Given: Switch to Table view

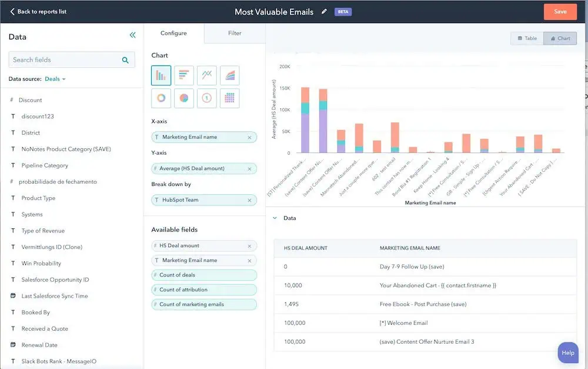Looking at the screenshot, I should (527, 38).
